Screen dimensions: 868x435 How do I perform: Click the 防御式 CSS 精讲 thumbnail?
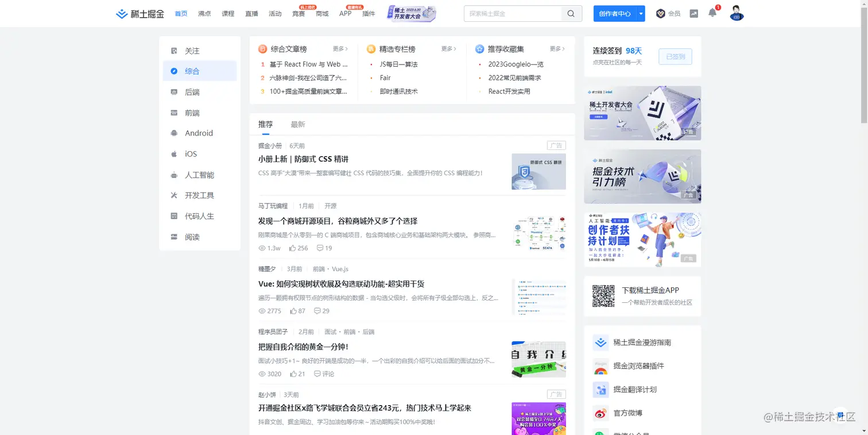538,171
